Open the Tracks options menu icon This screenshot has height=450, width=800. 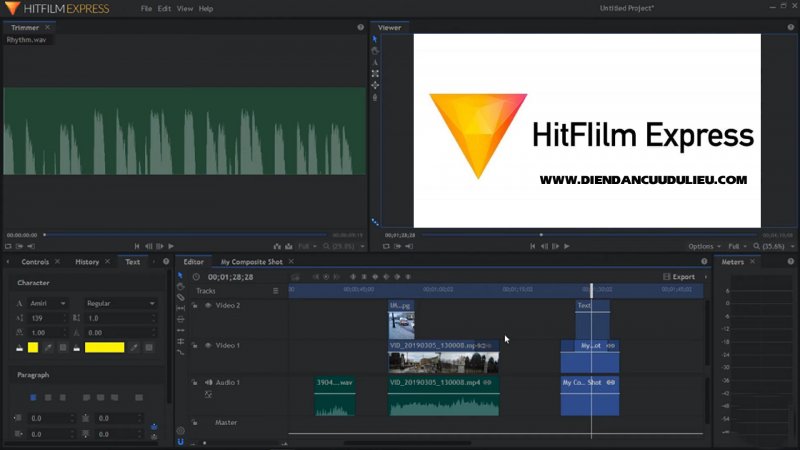click(276, 291)
